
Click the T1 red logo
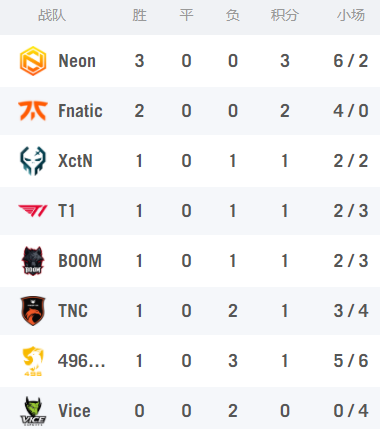tap(33, 211)
